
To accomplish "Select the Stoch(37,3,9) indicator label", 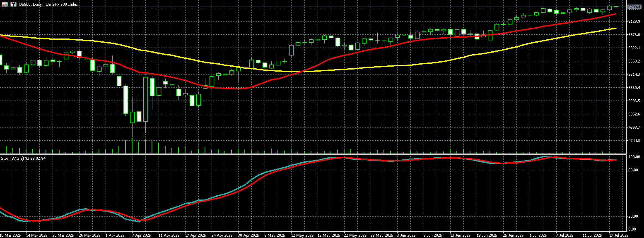I will 24,158.
